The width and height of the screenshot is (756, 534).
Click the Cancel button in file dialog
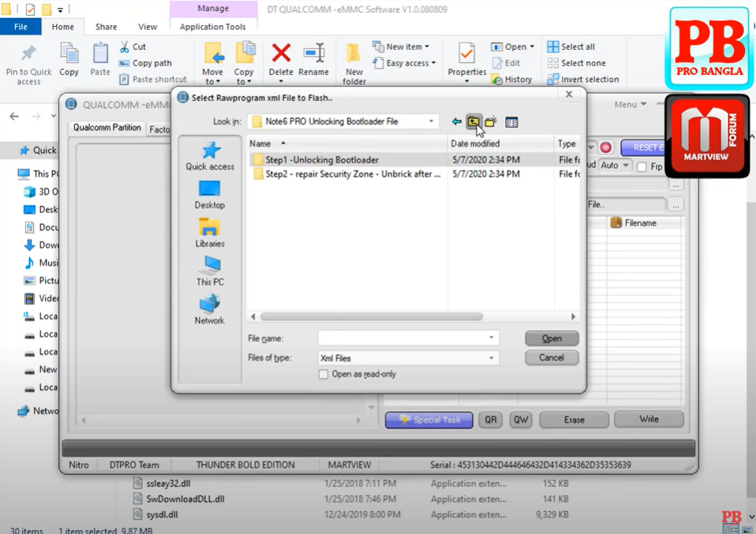point(552,357)
